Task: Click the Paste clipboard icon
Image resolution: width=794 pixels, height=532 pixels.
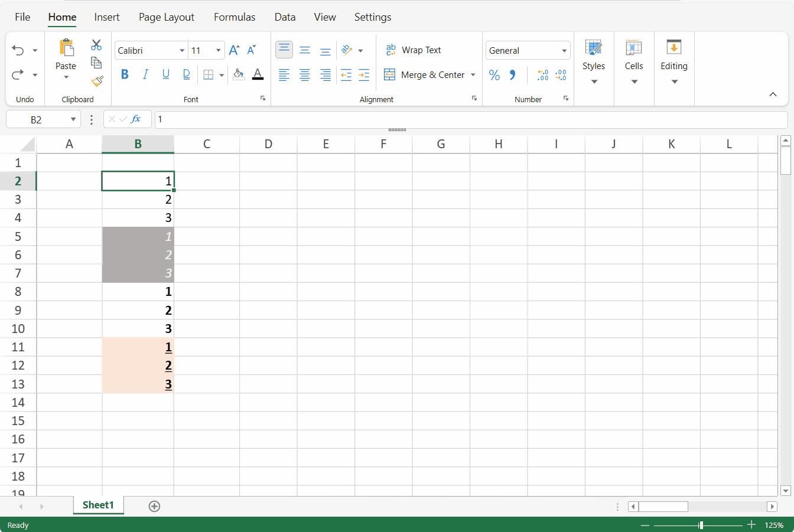Action: pyautogui.click(x=66, y=47)
